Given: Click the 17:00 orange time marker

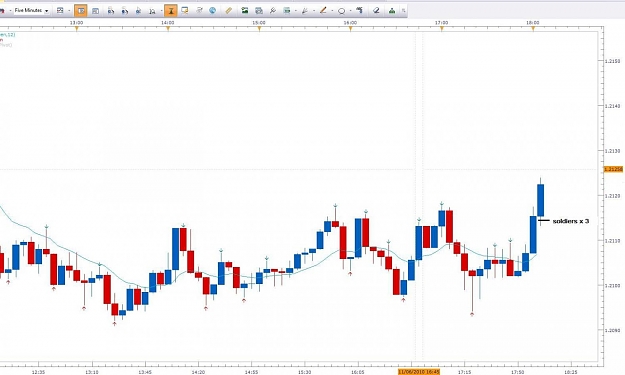Looking at the screenshot, I should (442, 29).
